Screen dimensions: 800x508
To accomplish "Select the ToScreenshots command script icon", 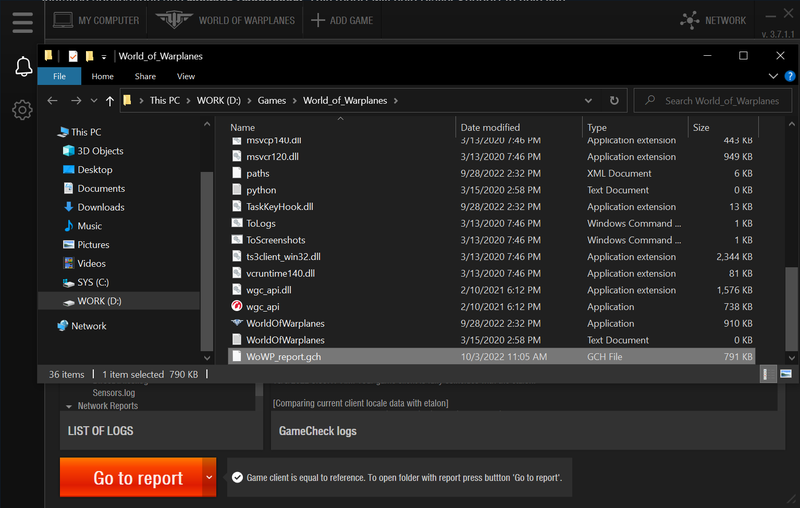I will click(x=237, y=240).
